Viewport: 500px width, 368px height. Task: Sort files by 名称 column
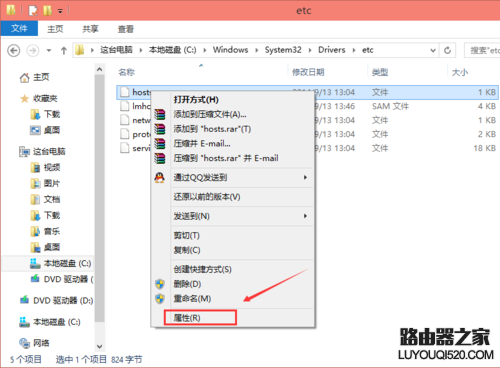click(x=127, y=72)
